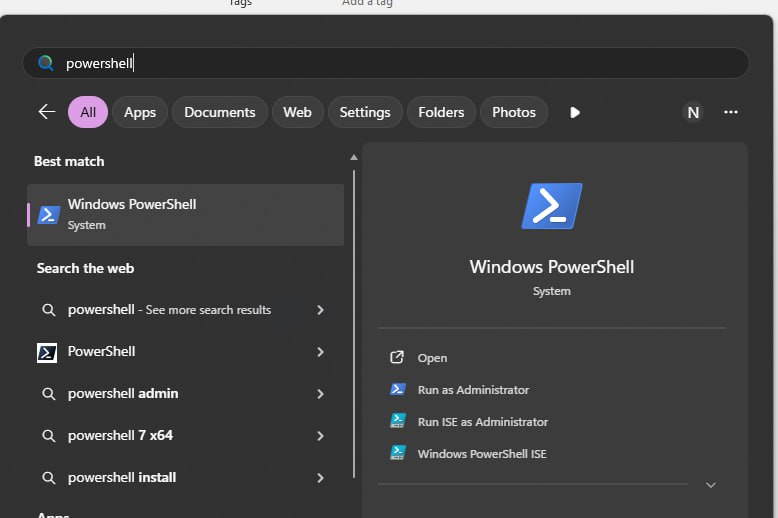Show more filters with play arrow
Viewport: 778px width, 518px height.
tap(575, 113)
